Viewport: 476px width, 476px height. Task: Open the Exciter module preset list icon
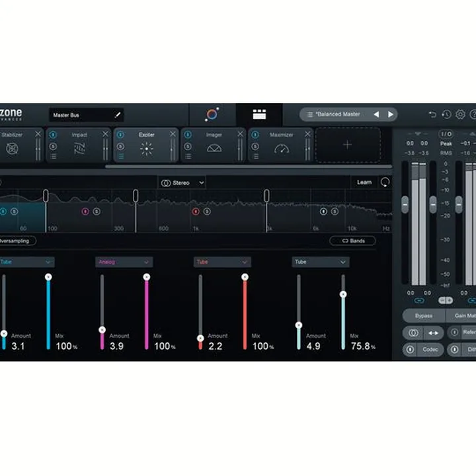click(121, 156)
